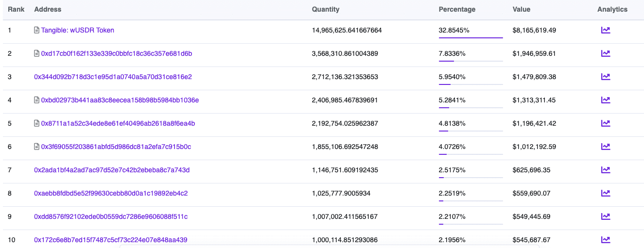Click the Quantity column header
This screenshot has width=644, height=248.
click(326, 9)
